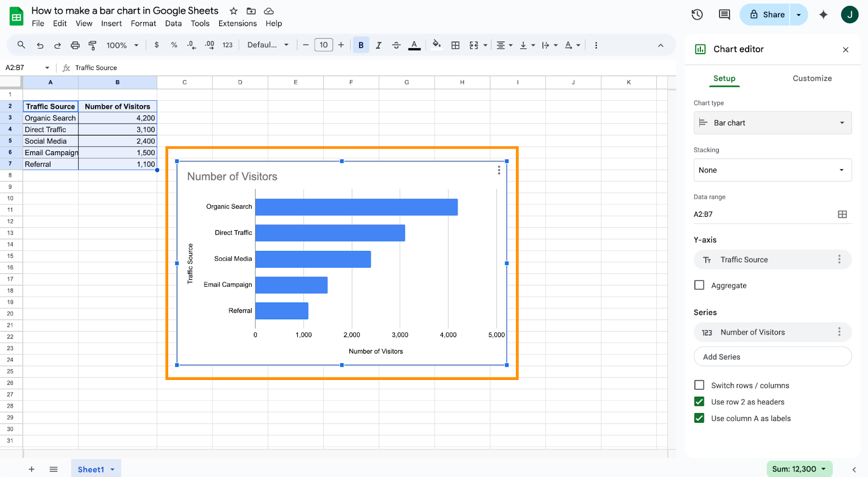Enable the Aggregate checkbox

pos(699,285)
